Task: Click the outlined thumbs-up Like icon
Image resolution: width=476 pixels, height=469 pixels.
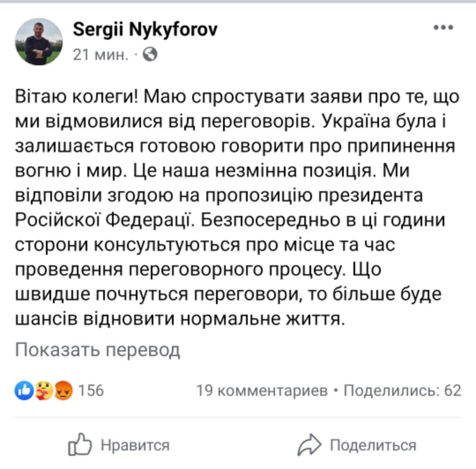Action: point(79,444)
